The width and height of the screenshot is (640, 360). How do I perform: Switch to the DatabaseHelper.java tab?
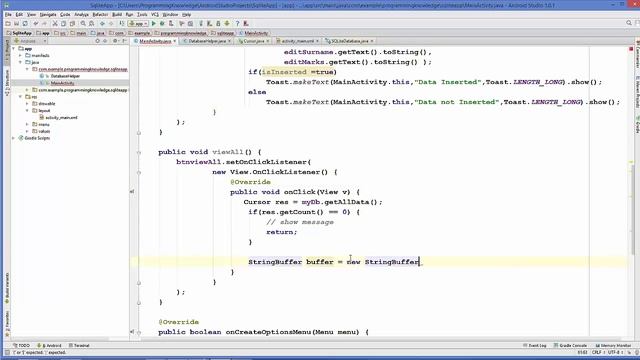[x=207, y=41]
